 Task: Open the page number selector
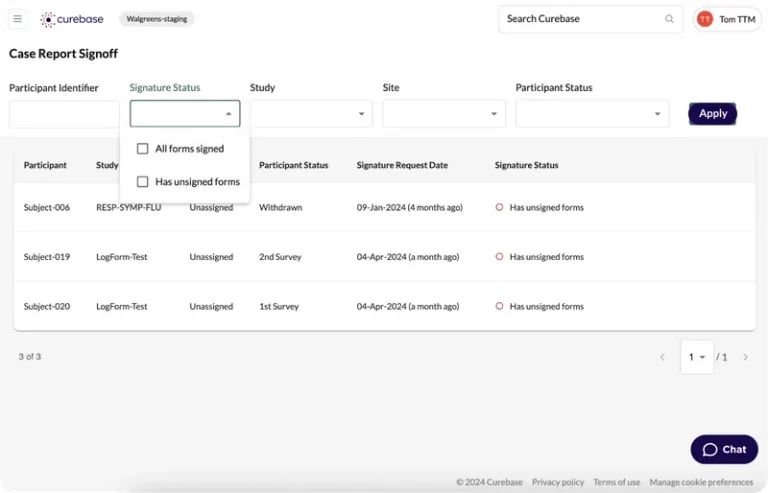click(697, 357)
